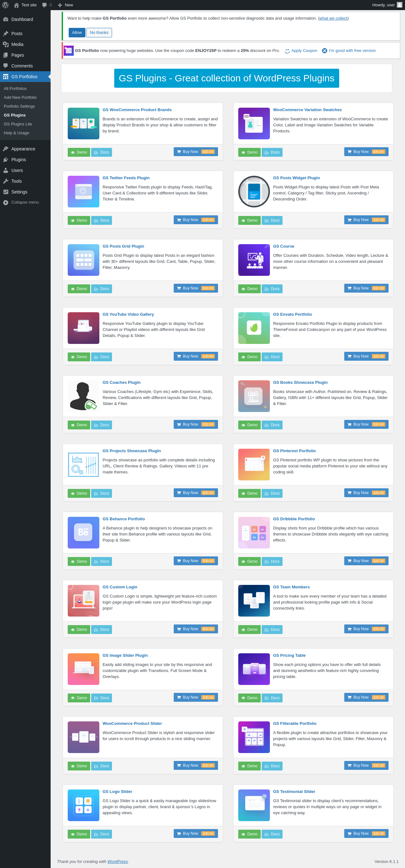The height and width of the screenshot is (868, 405).
Task: Open GS Plugins Lite submenu item
Action: (x=18, y=124)
